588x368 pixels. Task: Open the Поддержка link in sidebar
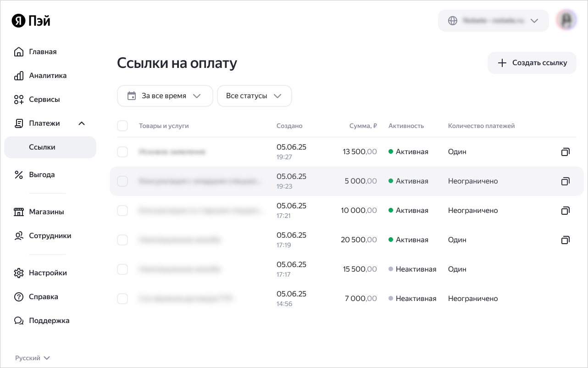49,321
